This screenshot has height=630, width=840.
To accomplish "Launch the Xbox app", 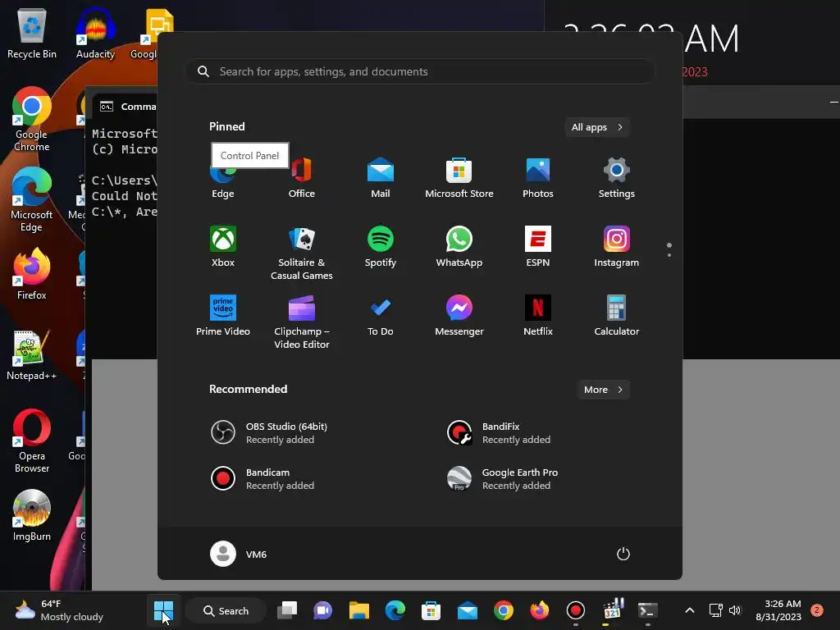I will pyautogui.click(x=223, y=247).
